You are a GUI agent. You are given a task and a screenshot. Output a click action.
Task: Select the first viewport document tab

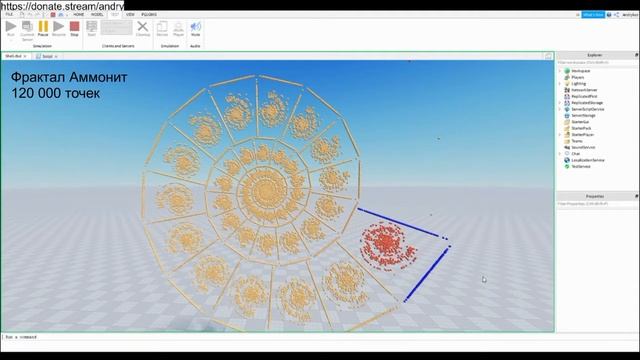pyautogui.click(x=16, y=56)
